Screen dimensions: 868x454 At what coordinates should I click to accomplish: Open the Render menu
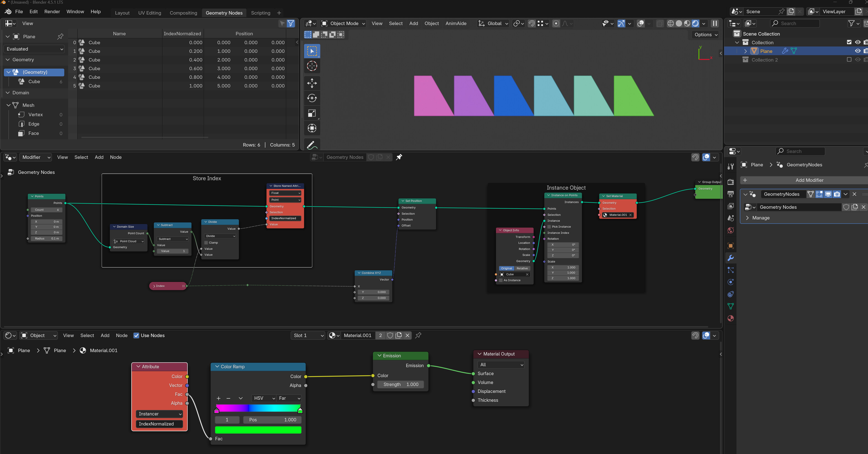52,11
